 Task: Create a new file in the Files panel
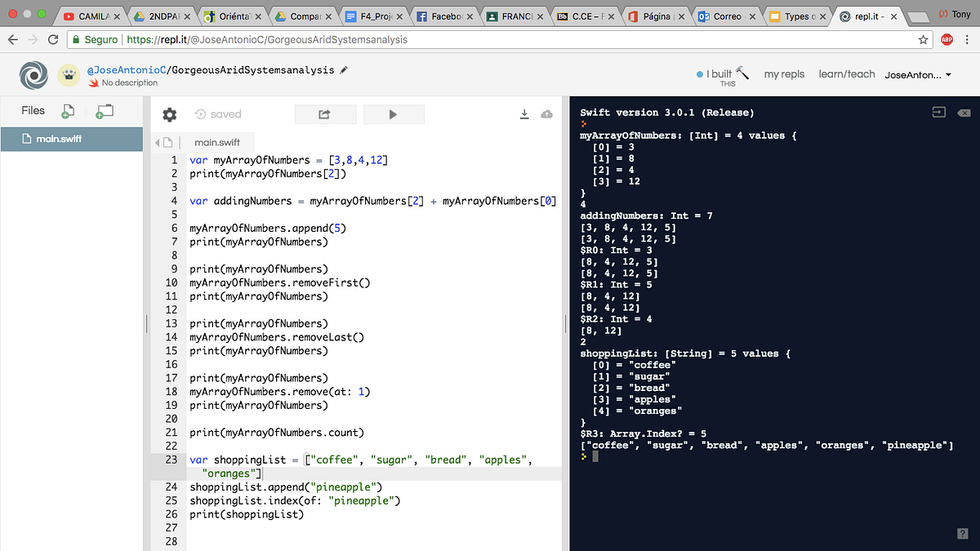point(67,109)
